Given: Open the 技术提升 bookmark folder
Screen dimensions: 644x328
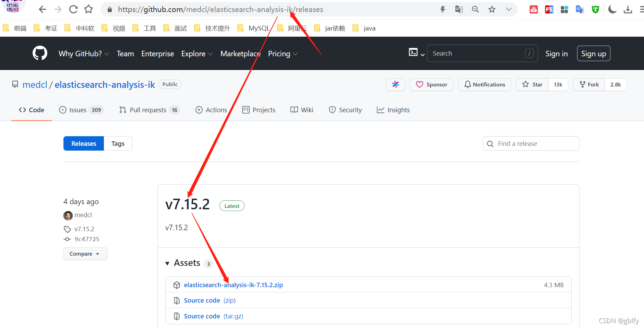Looking at the screenshot, I should [212, 28].
